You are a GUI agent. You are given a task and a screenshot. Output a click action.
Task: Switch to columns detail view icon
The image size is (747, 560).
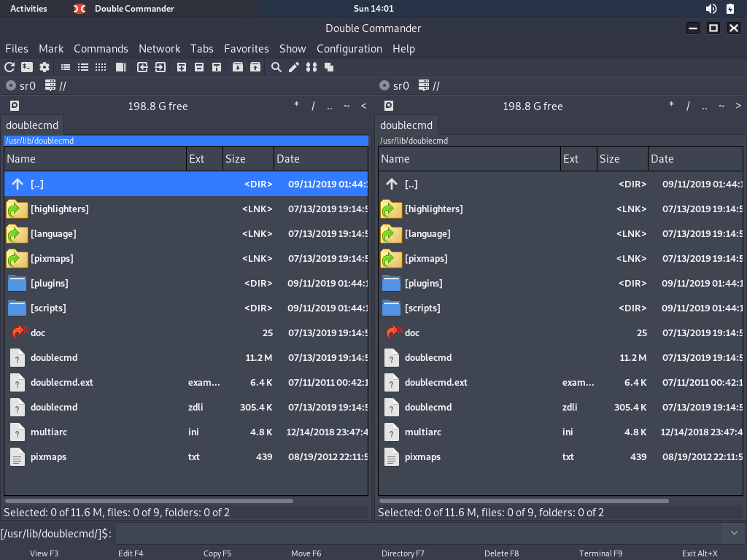(x=83, y=67)
